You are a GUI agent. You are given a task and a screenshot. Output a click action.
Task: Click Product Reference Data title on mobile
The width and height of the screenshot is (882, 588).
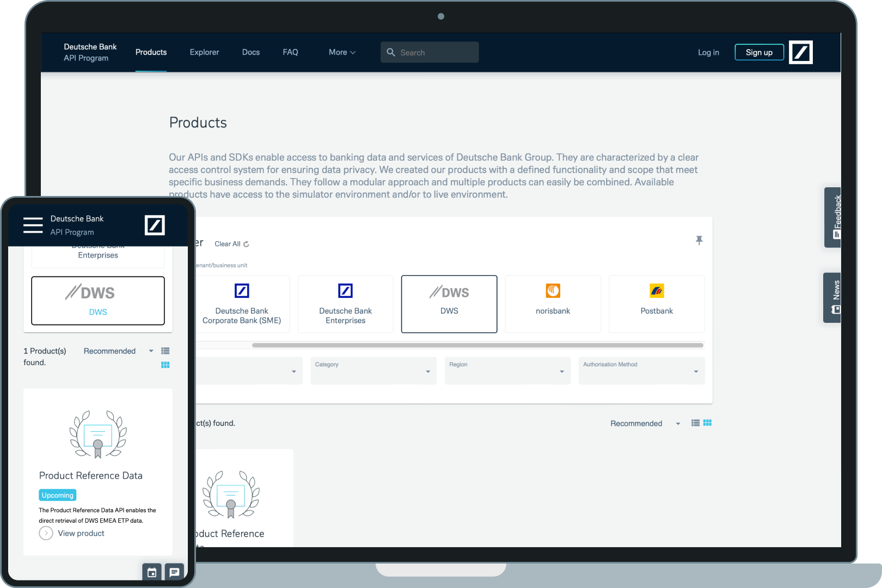point(90,475)
